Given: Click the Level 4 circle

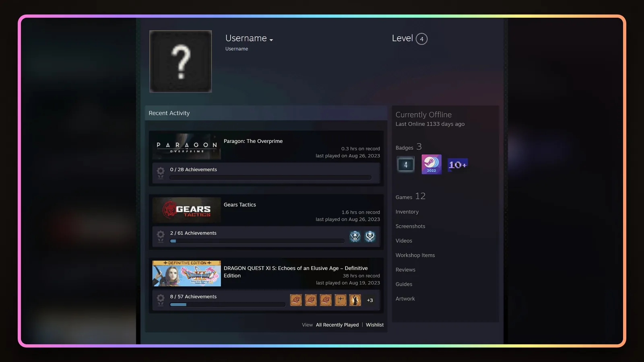Looking at the screenshot, I should tap(421, 39).
